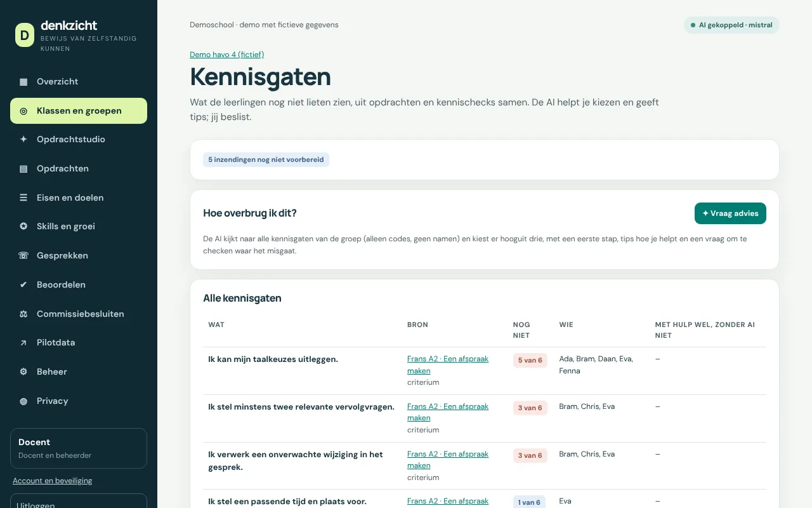Open Account en beveiliging link
This screenshot has height=508, width=812.
52,481
